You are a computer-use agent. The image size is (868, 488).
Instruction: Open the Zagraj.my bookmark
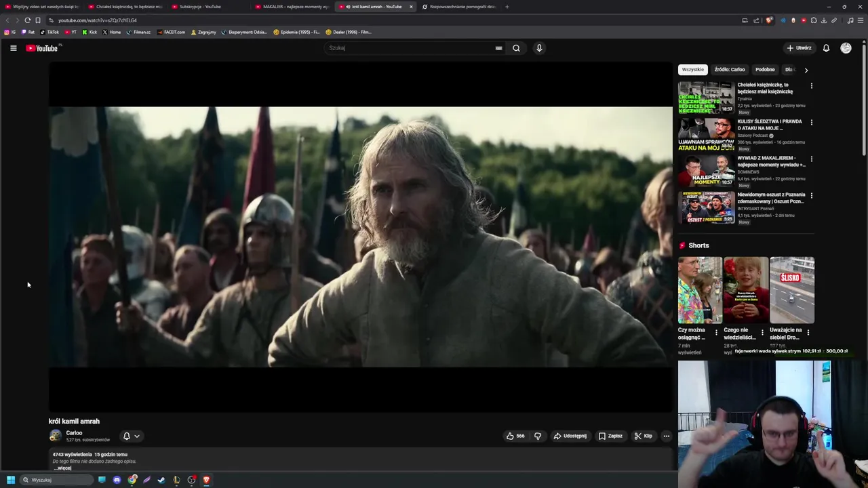click(203, 32)
